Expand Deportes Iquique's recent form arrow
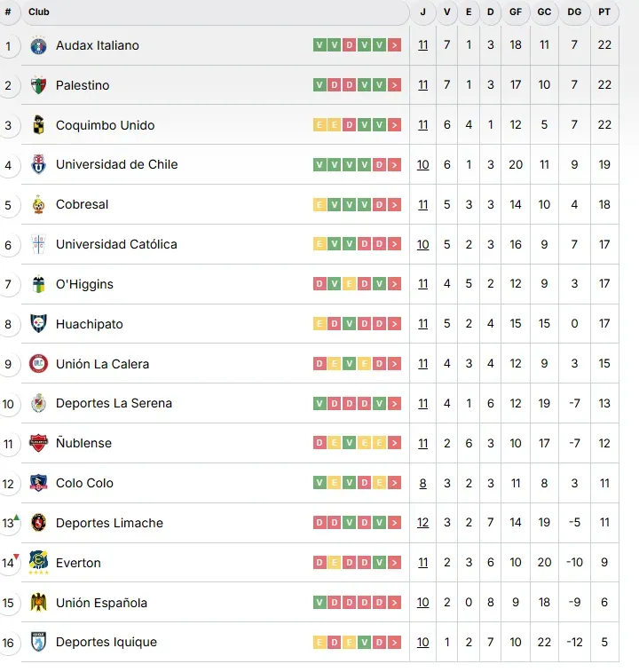Screen dimensions: 639x672 [394, 642]
